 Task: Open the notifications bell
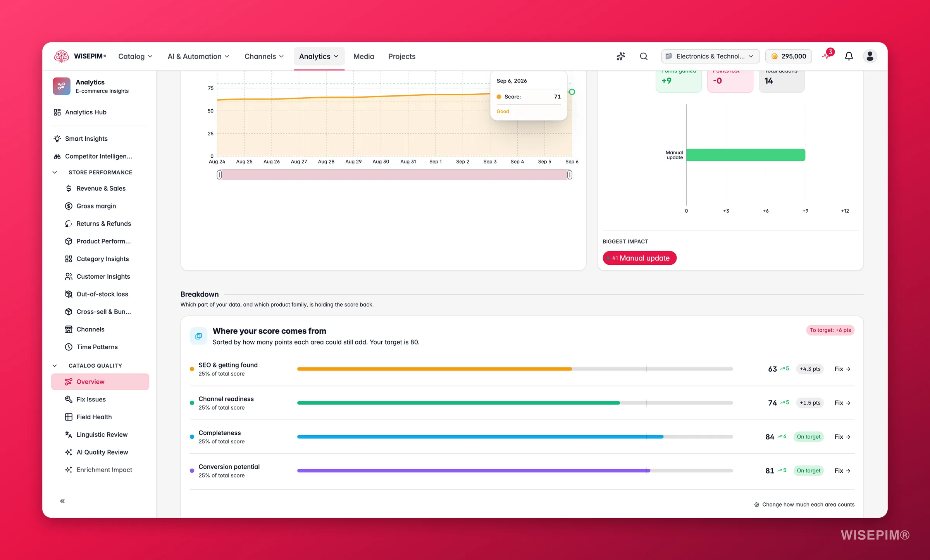(849, 56)
